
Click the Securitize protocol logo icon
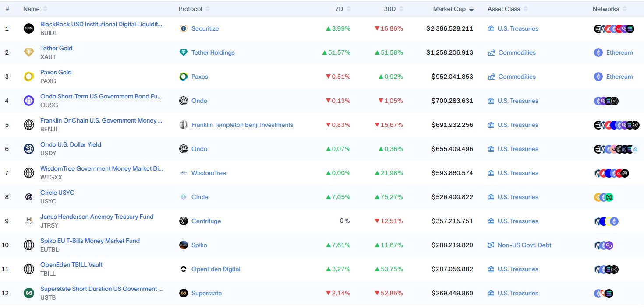[x=184, y=28]
